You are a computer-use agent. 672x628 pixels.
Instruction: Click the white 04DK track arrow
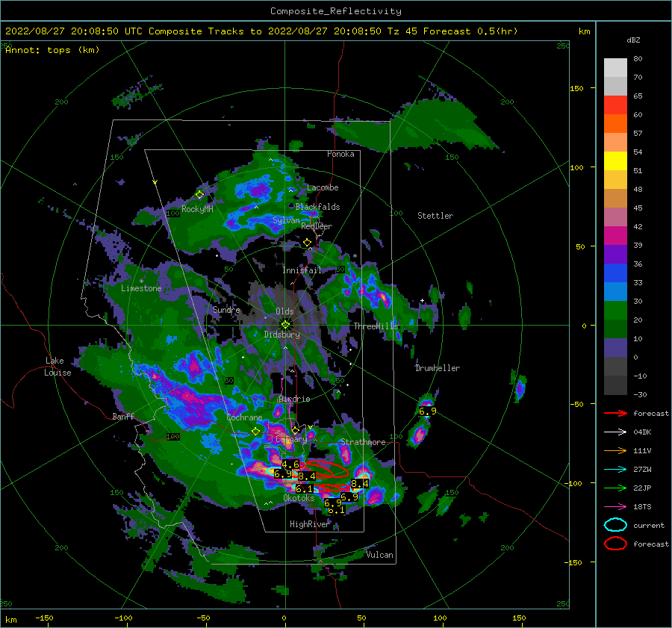[x=615, y=432]
